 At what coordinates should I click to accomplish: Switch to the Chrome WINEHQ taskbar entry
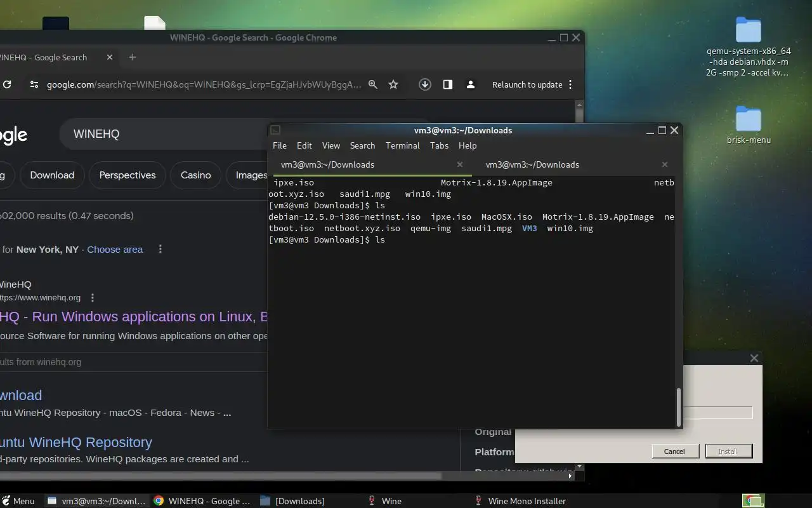coord(202,501)
